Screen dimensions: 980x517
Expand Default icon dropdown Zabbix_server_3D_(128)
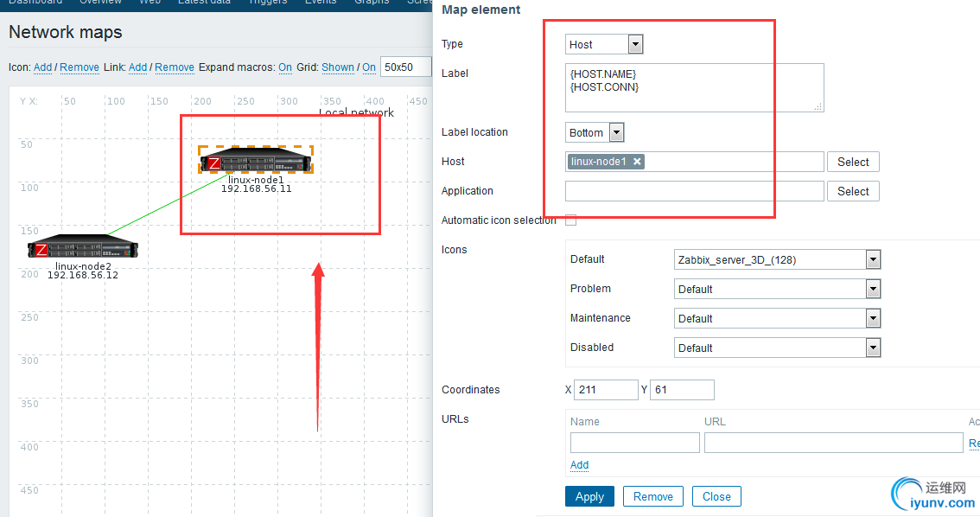(777, 259)
